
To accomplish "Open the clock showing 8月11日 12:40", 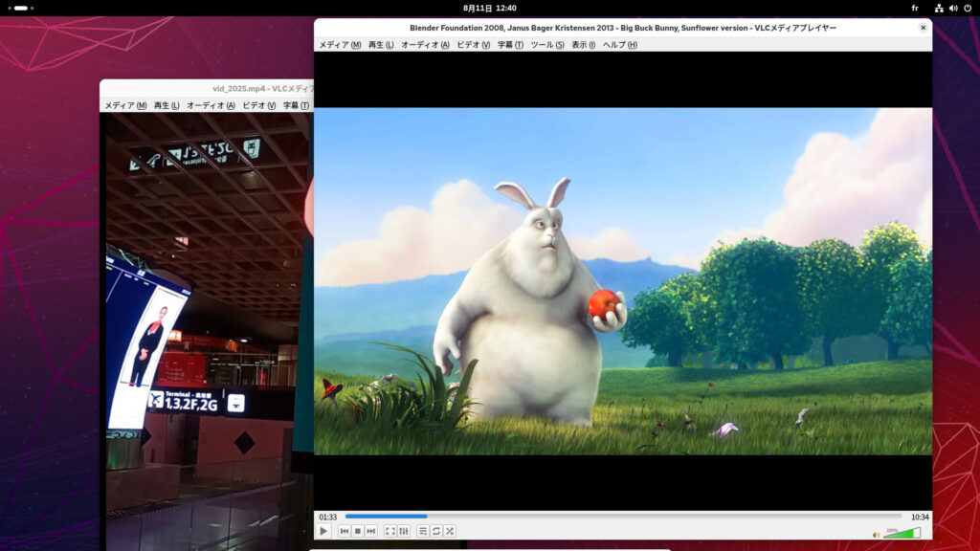I will pos(489,8).
